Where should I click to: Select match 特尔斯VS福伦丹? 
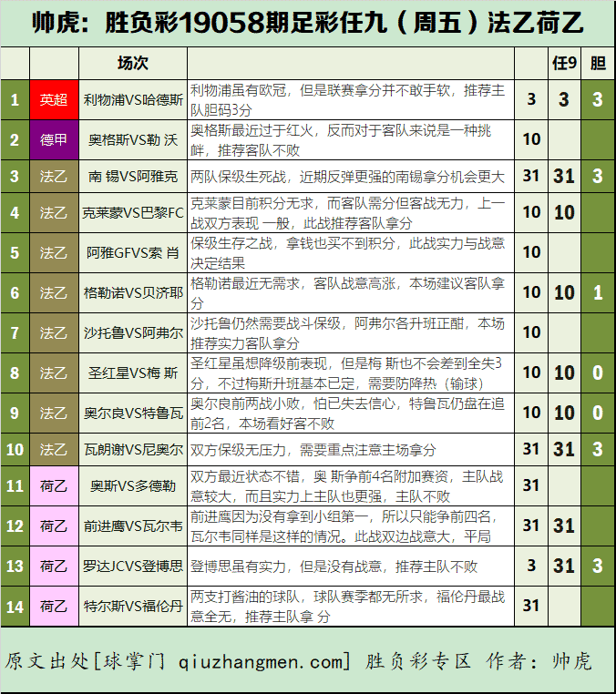click(133, 606)
